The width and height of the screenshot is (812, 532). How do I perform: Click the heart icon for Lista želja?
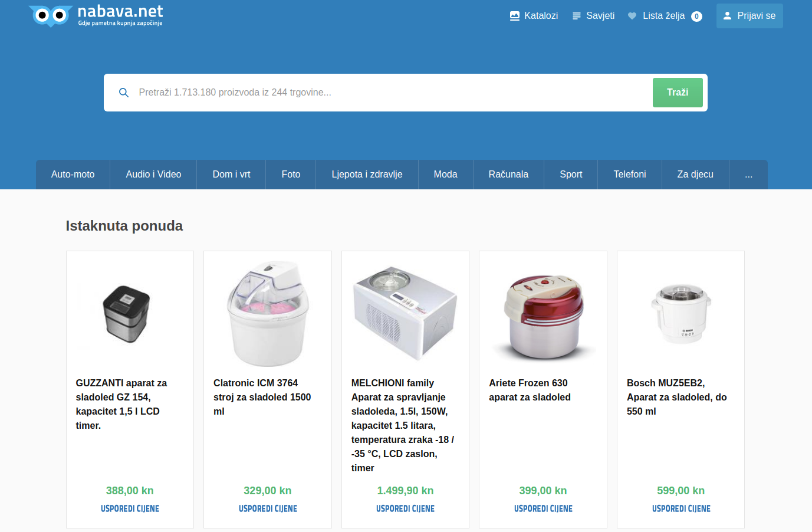[x=632, y=16]
